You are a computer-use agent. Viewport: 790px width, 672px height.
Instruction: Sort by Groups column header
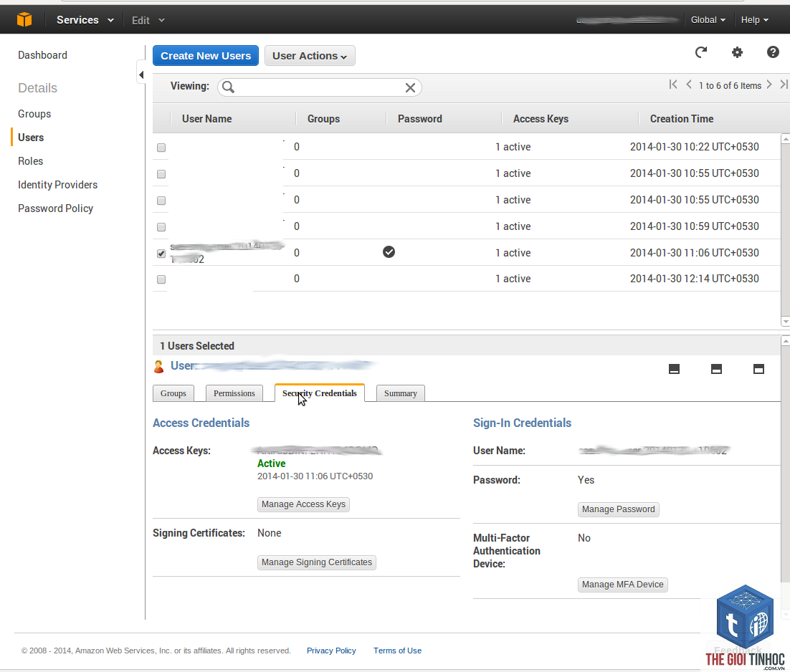click(323, 119)
